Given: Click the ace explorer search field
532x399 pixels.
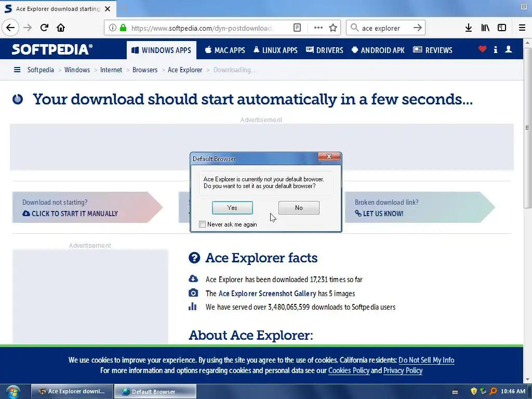Looking at the screenshot, I should [x=385, y=28].
